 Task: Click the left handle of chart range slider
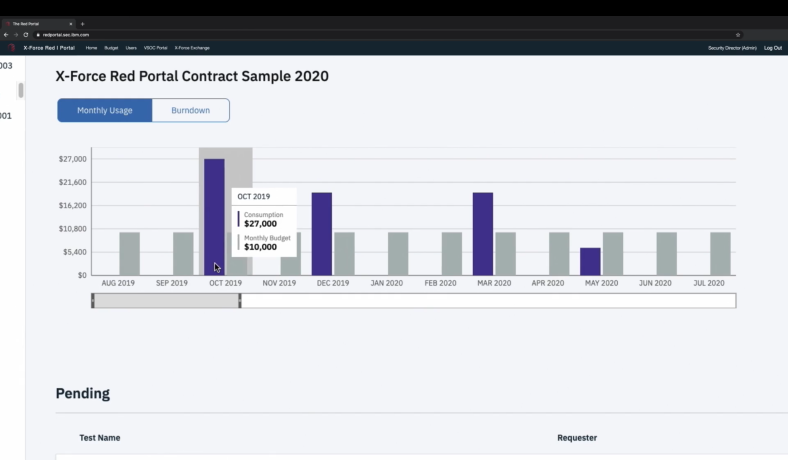point(93,301)
